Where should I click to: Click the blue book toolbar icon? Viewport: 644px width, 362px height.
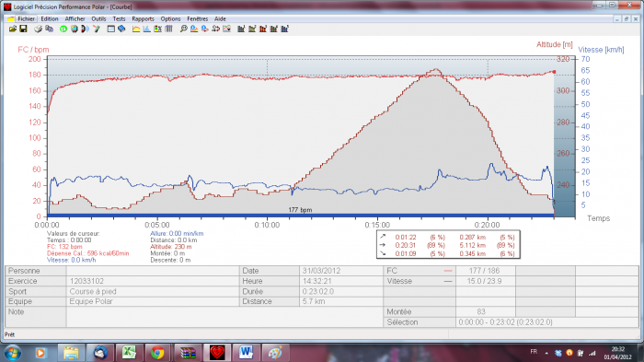(121, 29)
